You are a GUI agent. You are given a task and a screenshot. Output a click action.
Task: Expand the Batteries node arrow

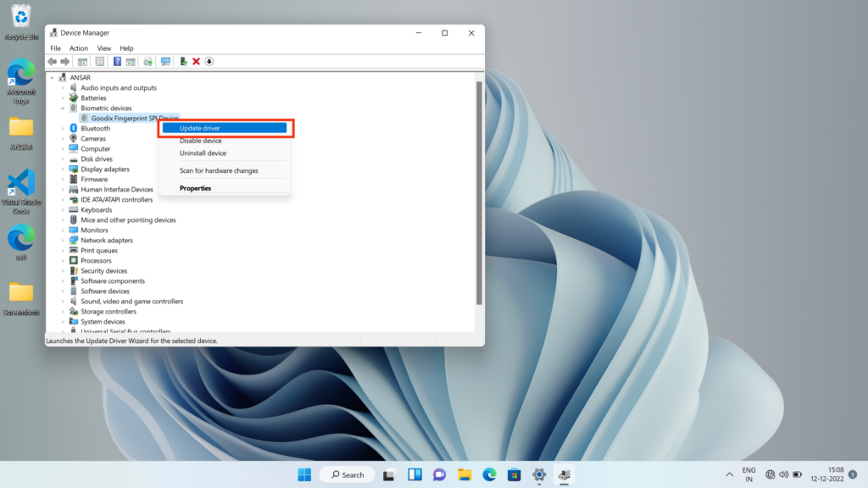(63, 98)
